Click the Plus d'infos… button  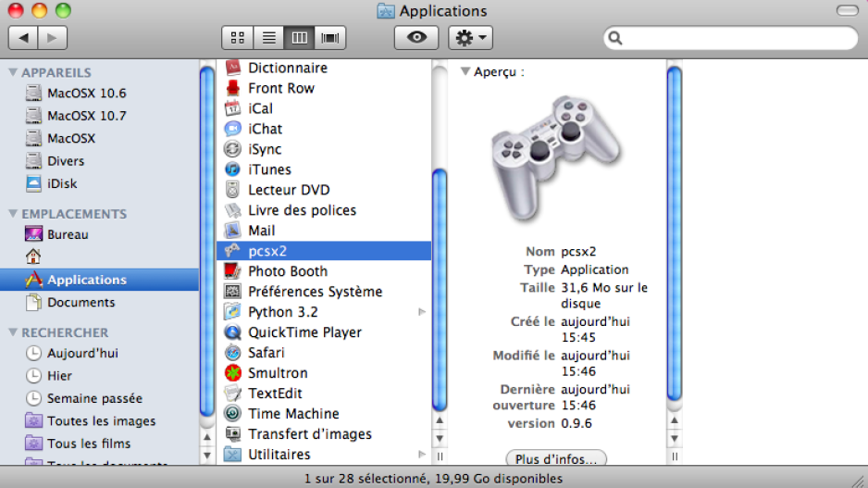(x=556, y=459)
